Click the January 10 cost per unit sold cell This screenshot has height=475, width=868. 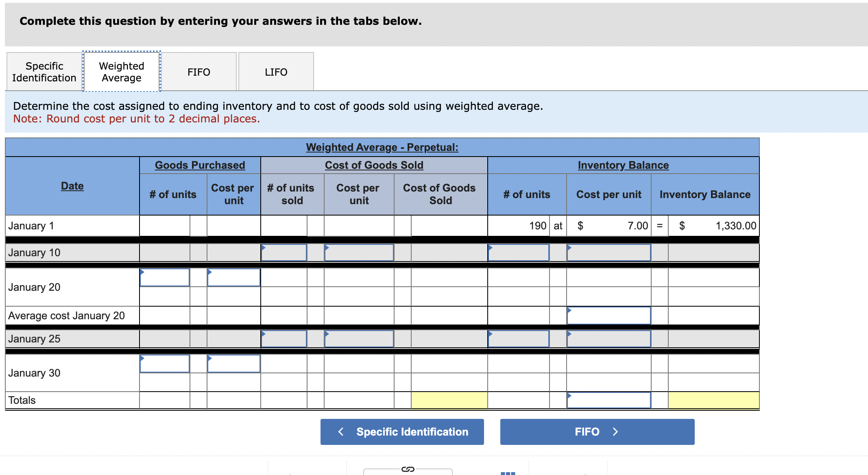point(358,253)
